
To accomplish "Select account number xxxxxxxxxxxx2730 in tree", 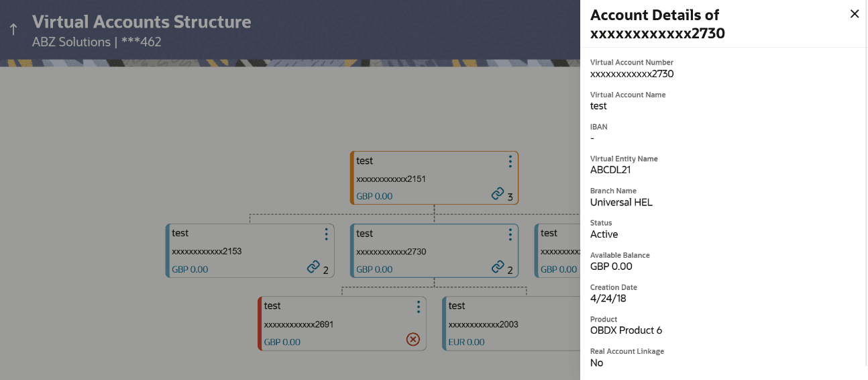I will coord(391,252).
